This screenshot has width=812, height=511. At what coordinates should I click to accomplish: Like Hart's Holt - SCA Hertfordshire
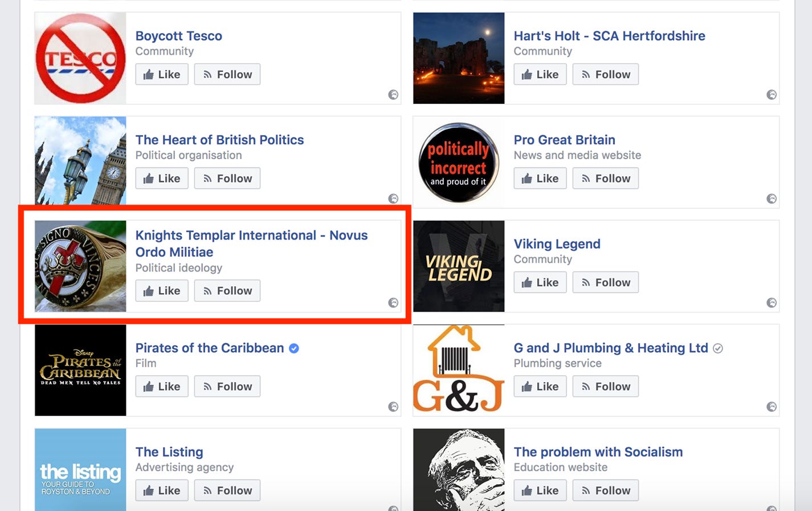tap(540, 74)
